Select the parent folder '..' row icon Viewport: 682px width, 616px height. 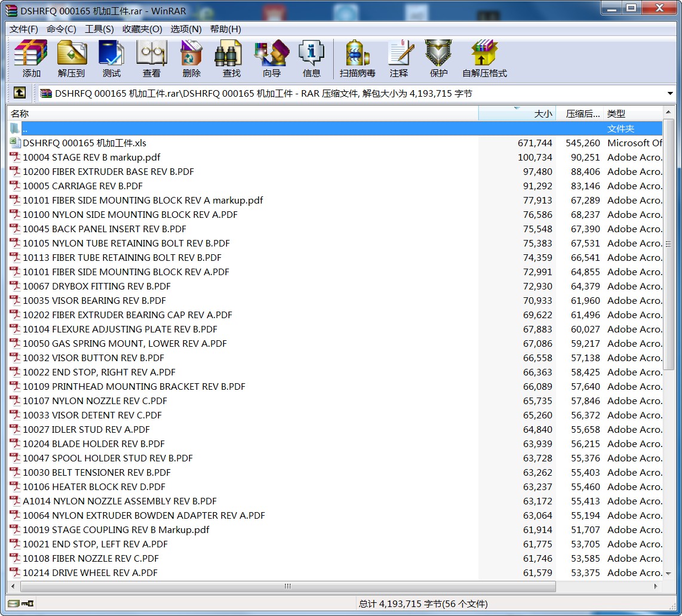15,128
